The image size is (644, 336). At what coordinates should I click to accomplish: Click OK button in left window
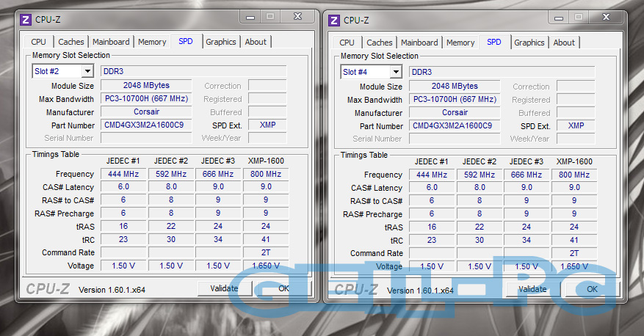click(x=283, y=288)
